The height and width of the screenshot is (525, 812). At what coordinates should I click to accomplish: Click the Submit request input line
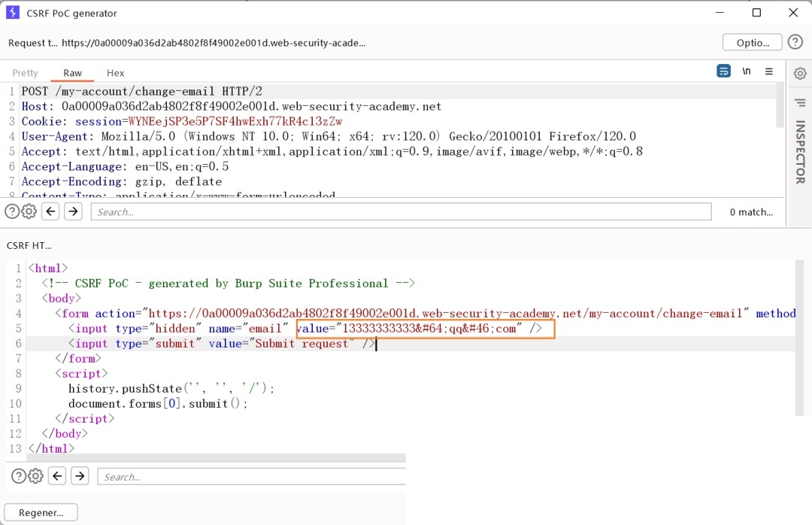[x=222, y=344]
